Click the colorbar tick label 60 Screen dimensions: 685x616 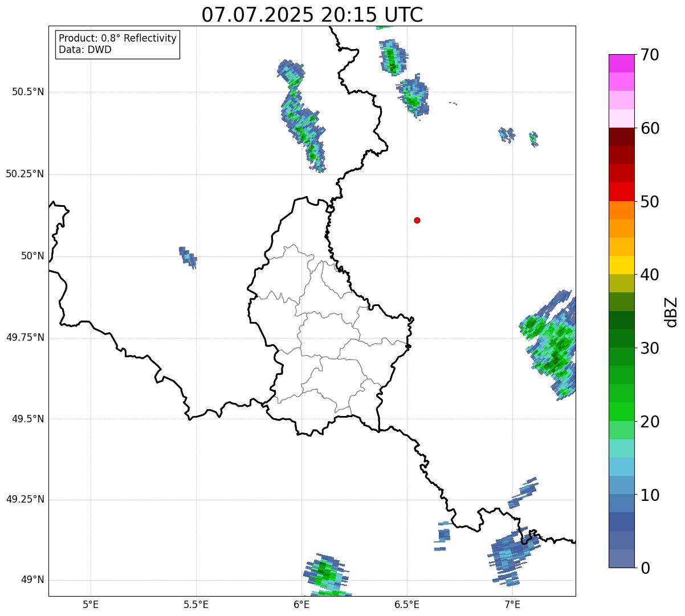(x=650, y=128)
